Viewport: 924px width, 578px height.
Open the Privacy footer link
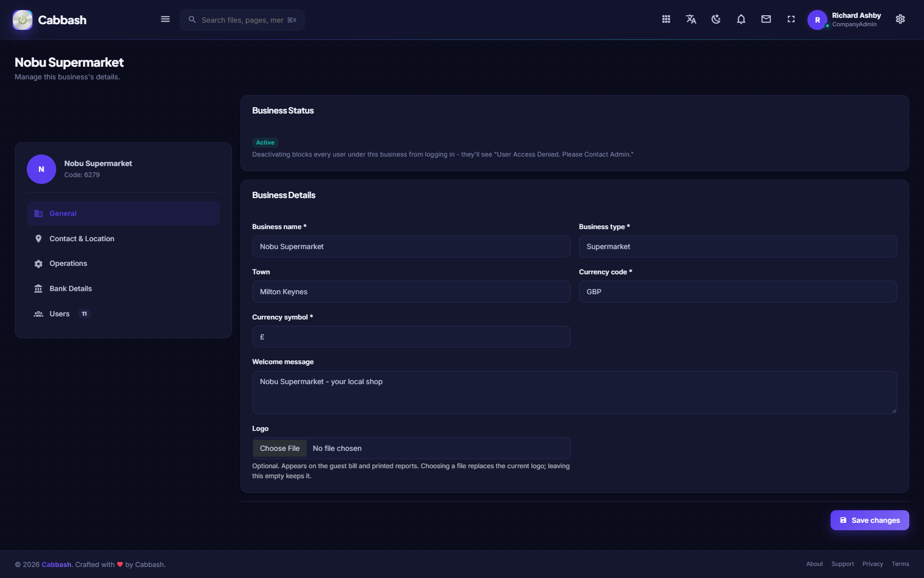click(x=873, y=564)
